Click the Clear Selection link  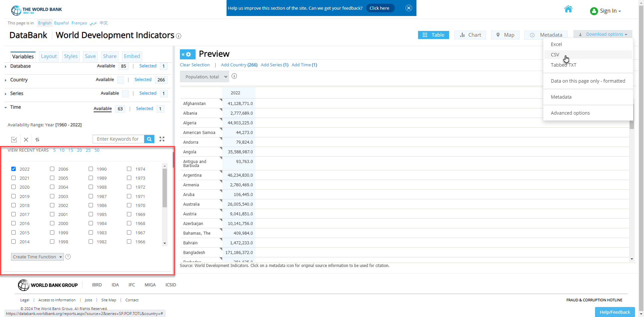click(195, 65)
